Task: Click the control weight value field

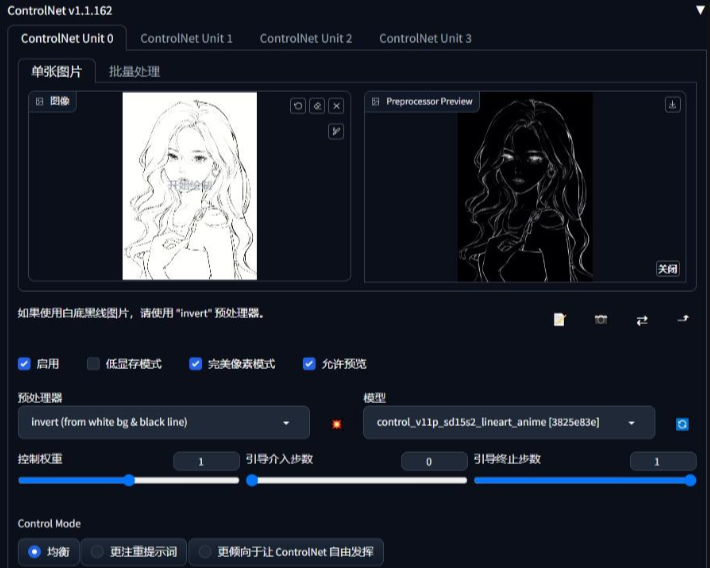Action: [x=206, y=462]
